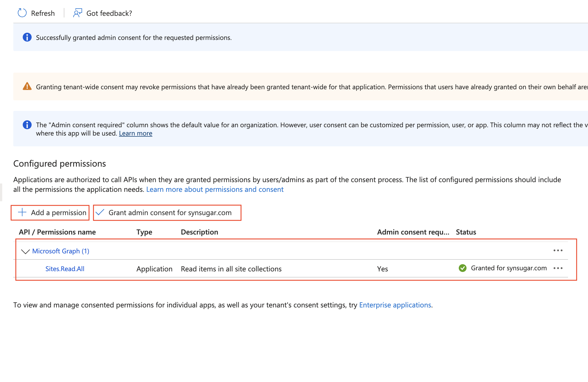Click the Admin consent required column header
Screen dimensions: 588x382
[x=413, y=232]
